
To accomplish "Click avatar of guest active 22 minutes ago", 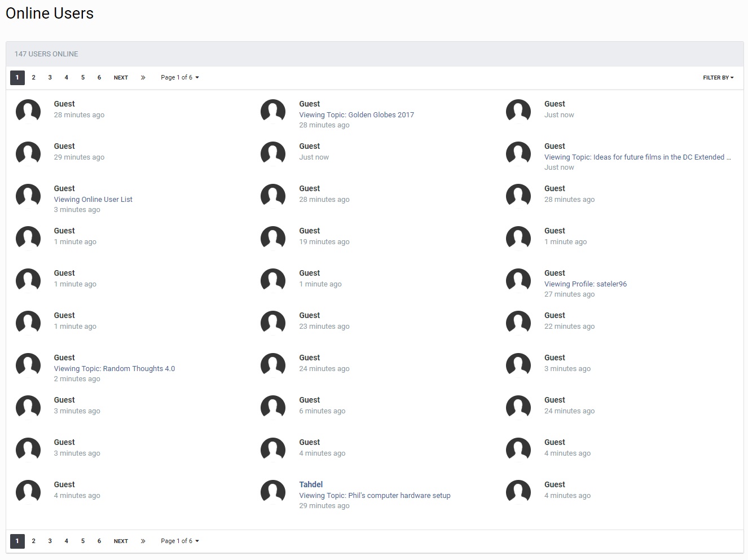I will pyautogui.click(x=518, y=323).
